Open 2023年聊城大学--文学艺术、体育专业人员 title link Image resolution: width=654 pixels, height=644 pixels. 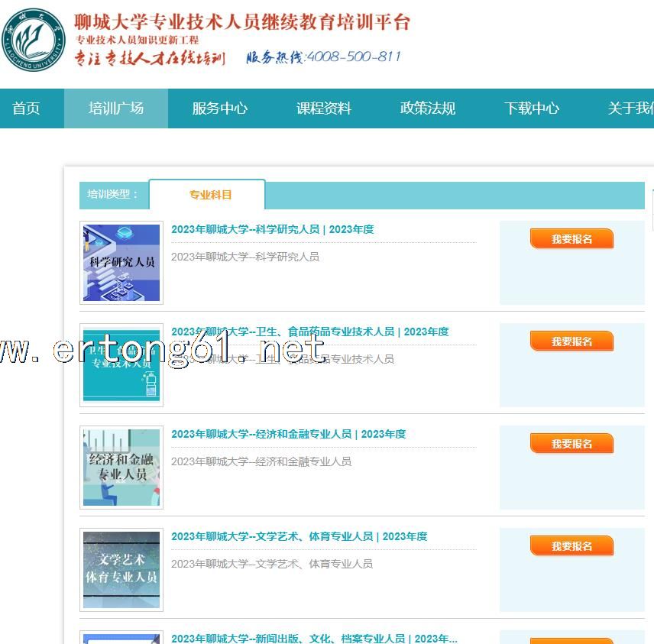(299, 536)
